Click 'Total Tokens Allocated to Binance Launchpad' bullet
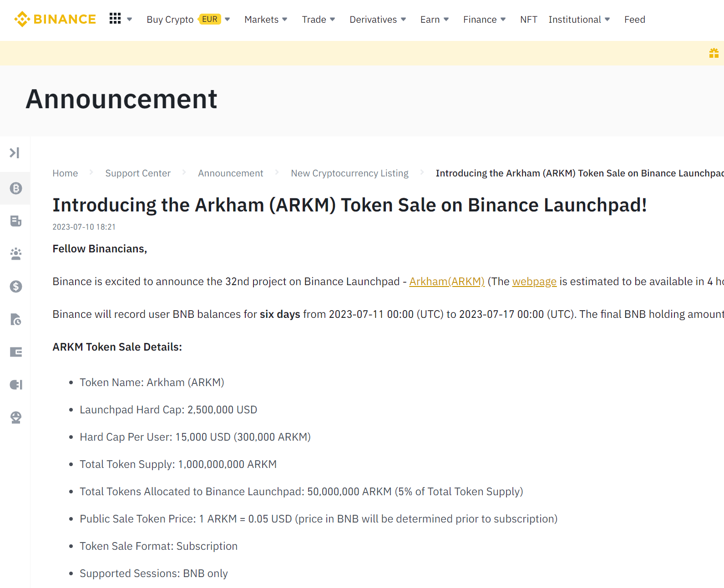This screenshot has width=724, height=588. [301, 492]
